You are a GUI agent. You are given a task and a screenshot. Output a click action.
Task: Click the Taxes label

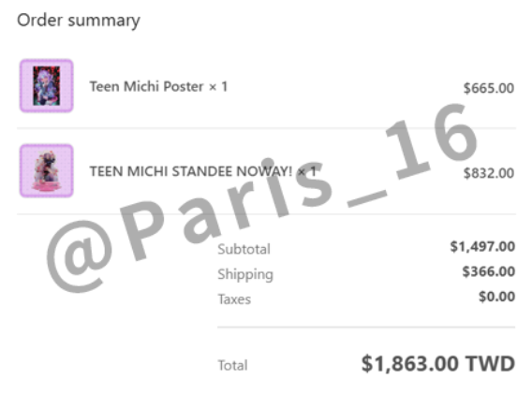pos(234,299)
